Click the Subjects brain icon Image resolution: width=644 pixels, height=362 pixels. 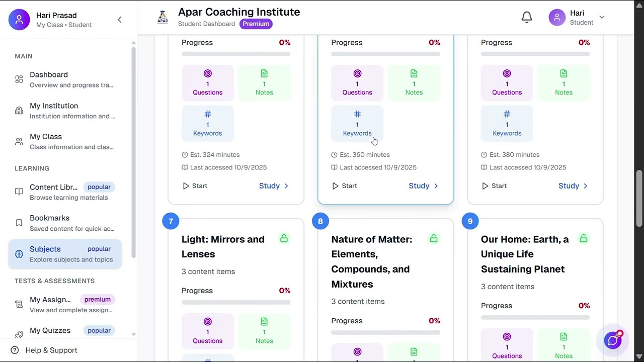(x=19, y=254)
